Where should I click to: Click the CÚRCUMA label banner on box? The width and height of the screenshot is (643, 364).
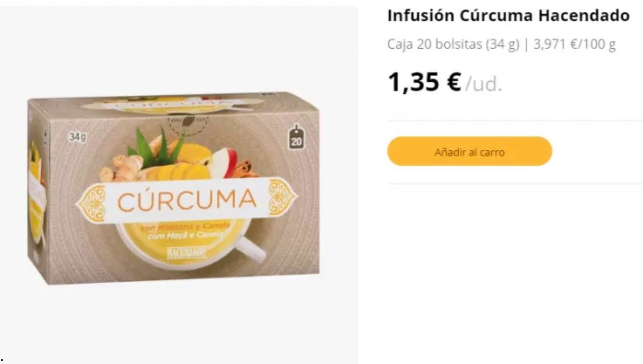point(186,200)
